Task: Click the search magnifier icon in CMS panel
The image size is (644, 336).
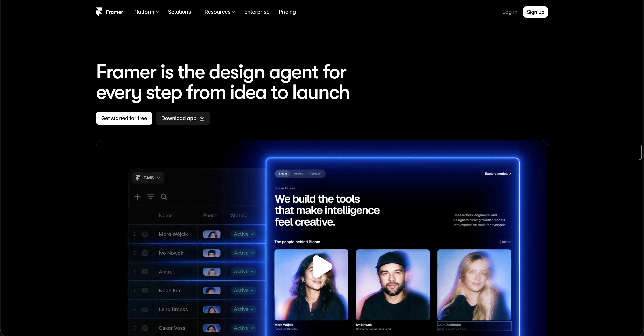Action: click(x=164, y=197)
